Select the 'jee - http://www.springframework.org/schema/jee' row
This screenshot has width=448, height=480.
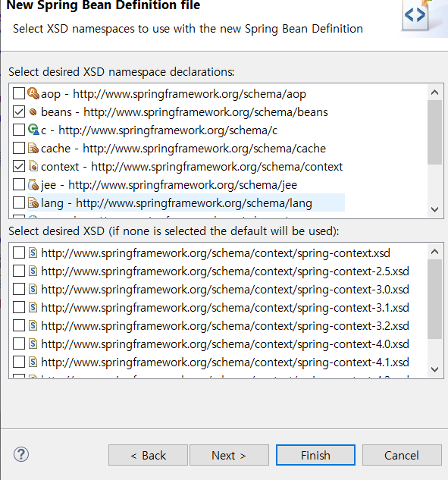click(169, 184)
